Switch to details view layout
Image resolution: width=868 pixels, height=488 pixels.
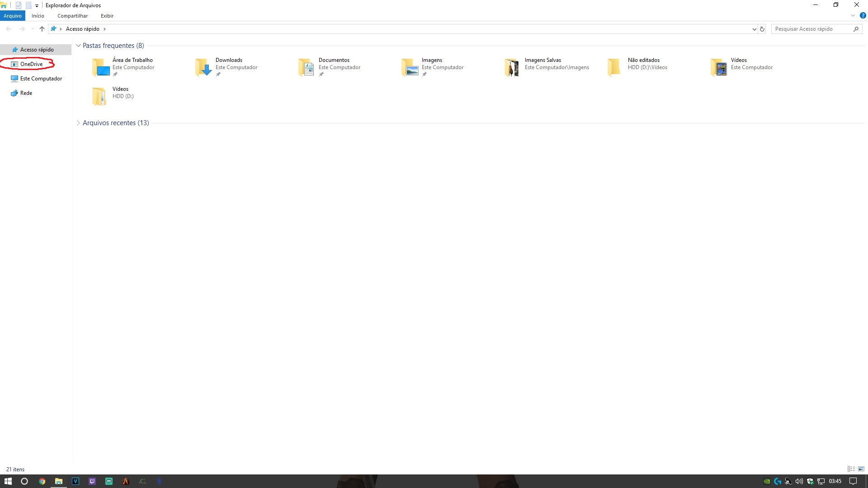[851, 469]
